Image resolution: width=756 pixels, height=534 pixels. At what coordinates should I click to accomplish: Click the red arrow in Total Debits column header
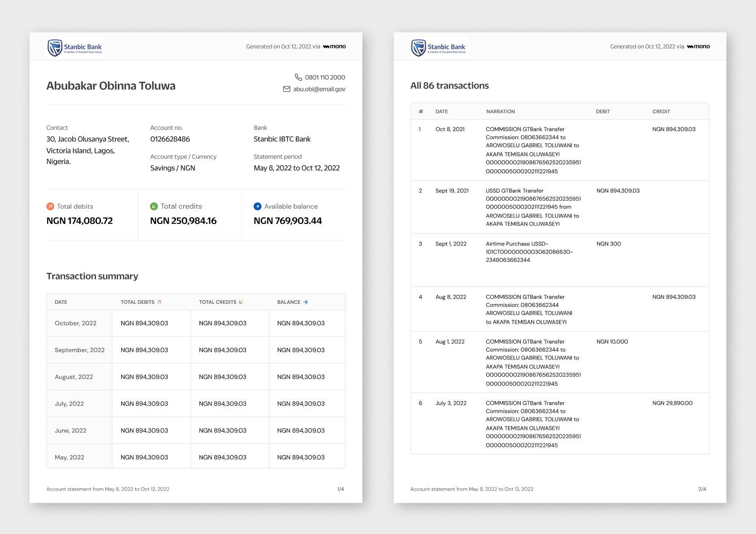(159, 302)
